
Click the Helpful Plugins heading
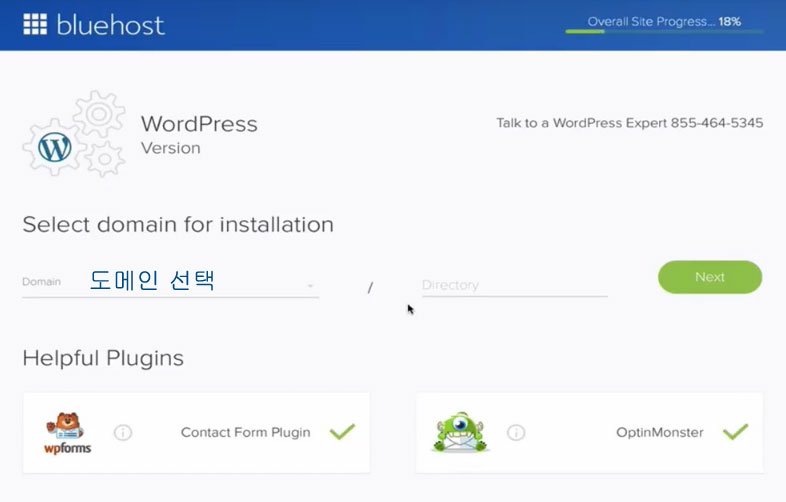tap(103, 358)
